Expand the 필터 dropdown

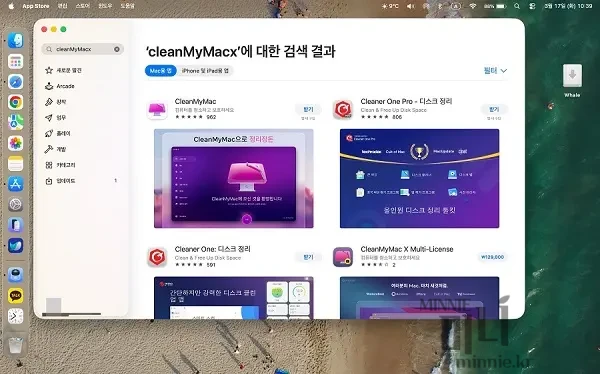[496, 70]
